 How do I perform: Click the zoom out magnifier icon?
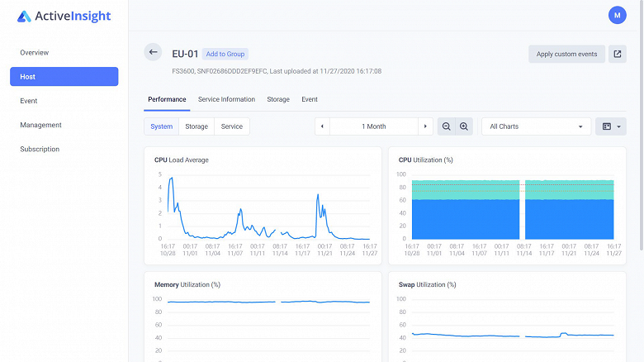click(x=447, y=126)
